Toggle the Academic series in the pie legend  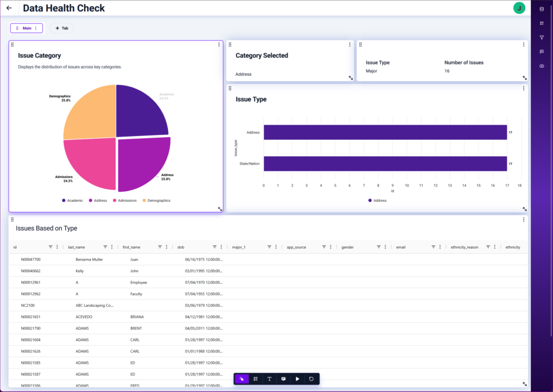click(72, 201)
